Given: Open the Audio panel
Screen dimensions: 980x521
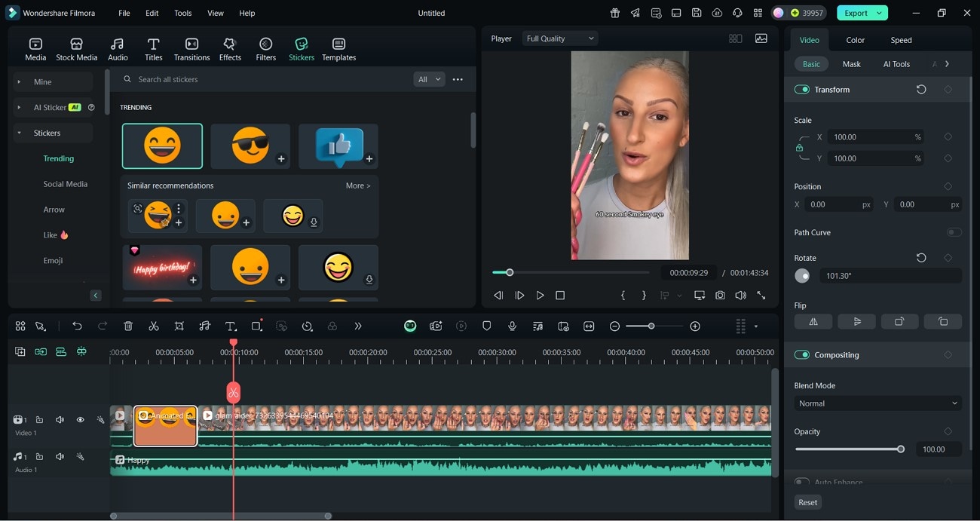Looking at the screenshot, I should [x=118, y=49].
